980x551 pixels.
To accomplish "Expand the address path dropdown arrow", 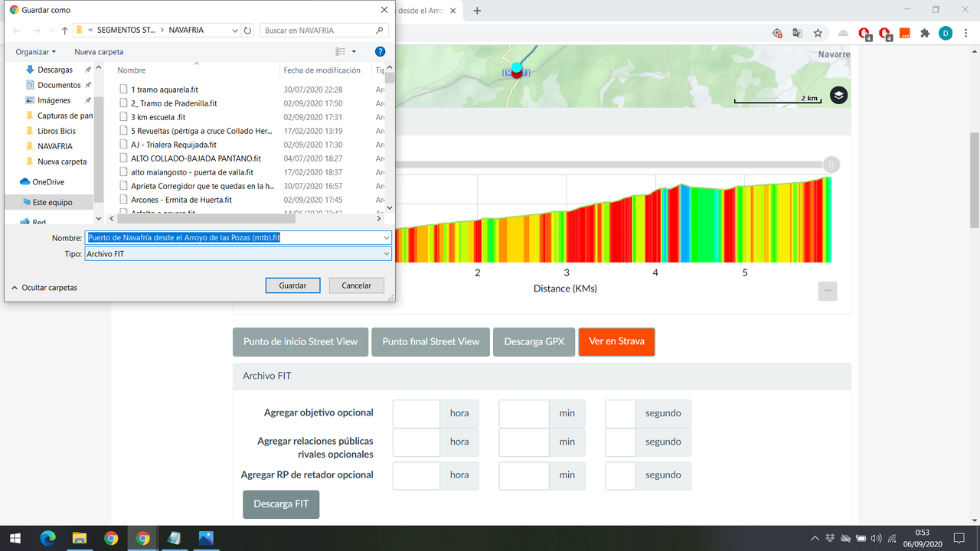I will pos(234,31).
